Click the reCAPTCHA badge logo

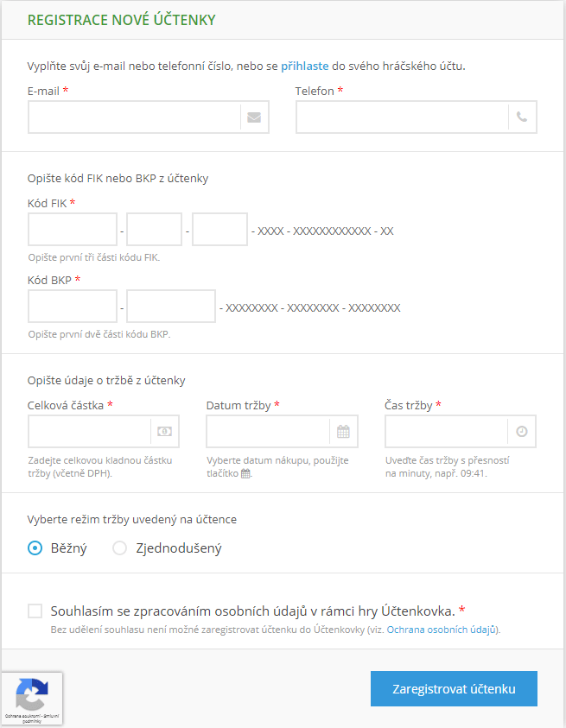coord(32,694)
